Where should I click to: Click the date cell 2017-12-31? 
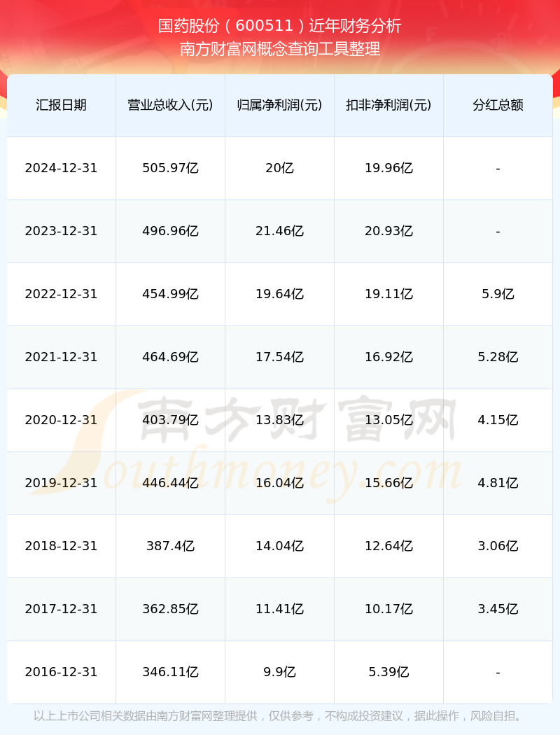(x=62, y=609)
